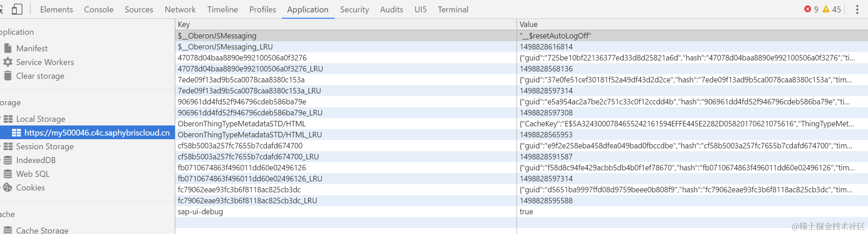Collapse the Local Storage tree node
Viewport: 868px width, 234px height.
(1, 119)
